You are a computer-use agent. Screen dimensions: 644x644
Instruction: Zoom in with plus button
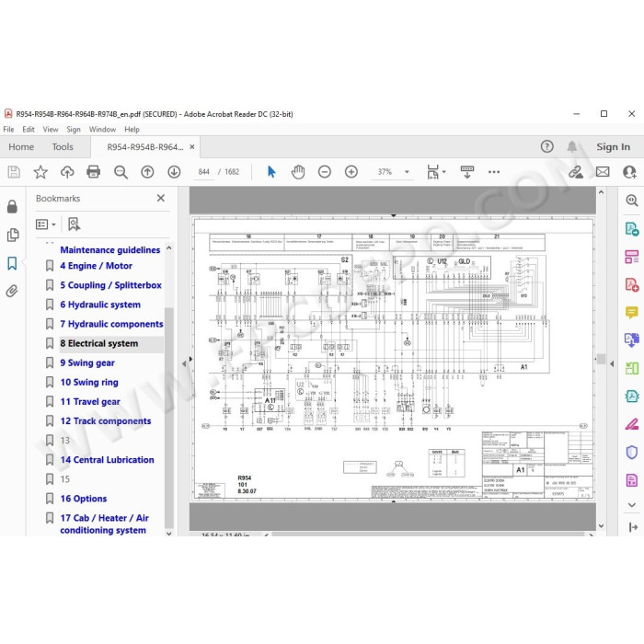(x=351, y=172)
